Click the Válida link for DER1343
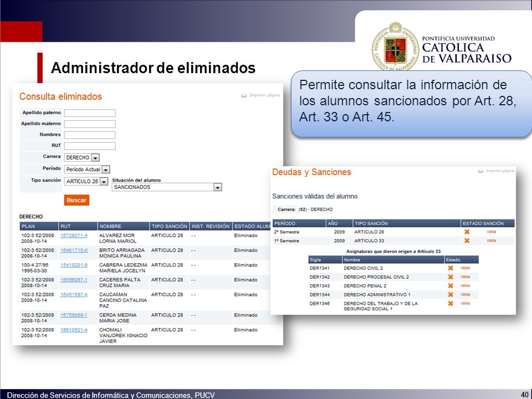Screen dimensions: 532x399 (x=465, y=286)
